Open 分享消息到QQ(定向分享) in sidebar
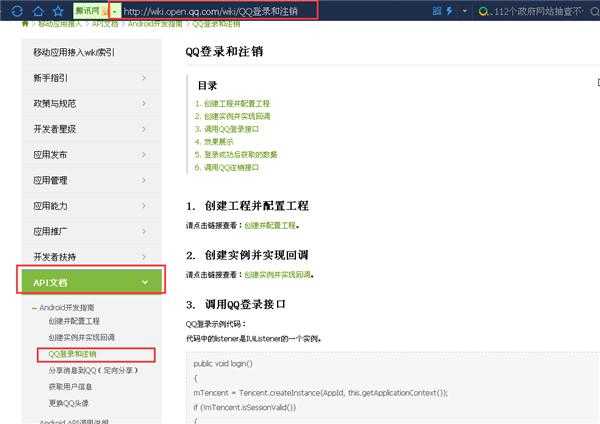 [93, 370]
